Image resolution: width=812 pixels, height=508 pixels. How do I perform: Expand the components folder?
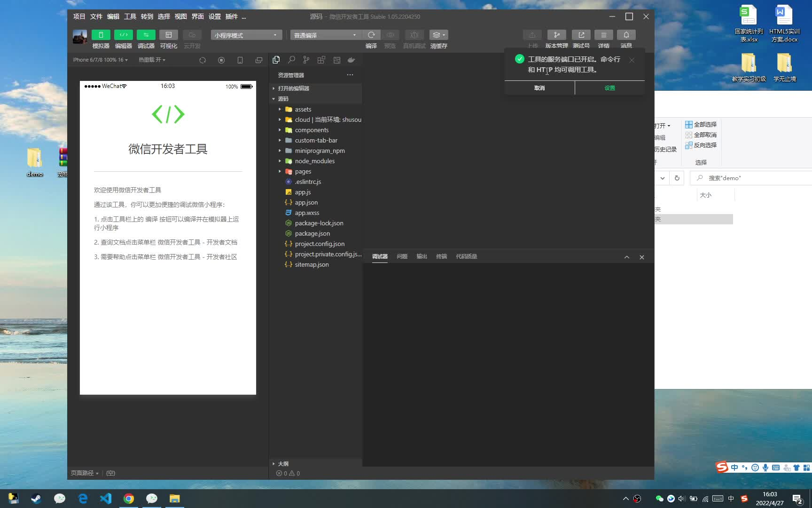316,130
